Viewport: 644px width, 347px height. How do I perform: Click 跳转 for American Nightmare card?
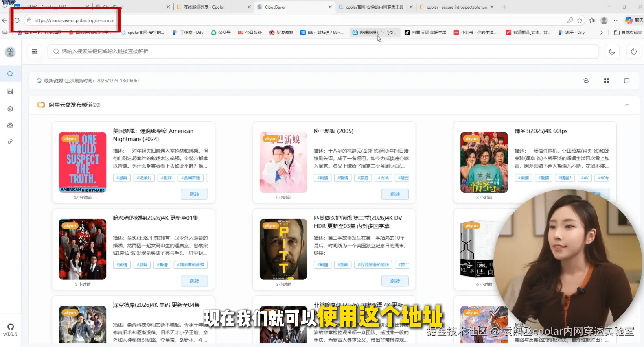[x=194, y=194]
